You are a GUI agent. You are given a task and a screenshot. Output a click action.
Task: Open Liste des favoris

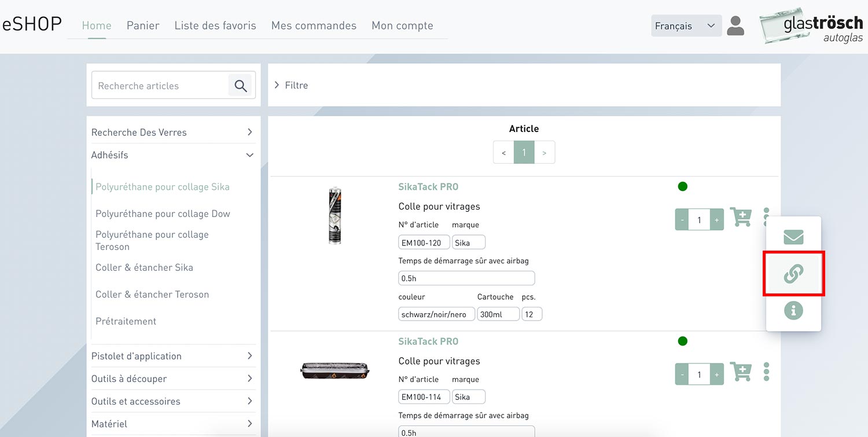(215, 25)
